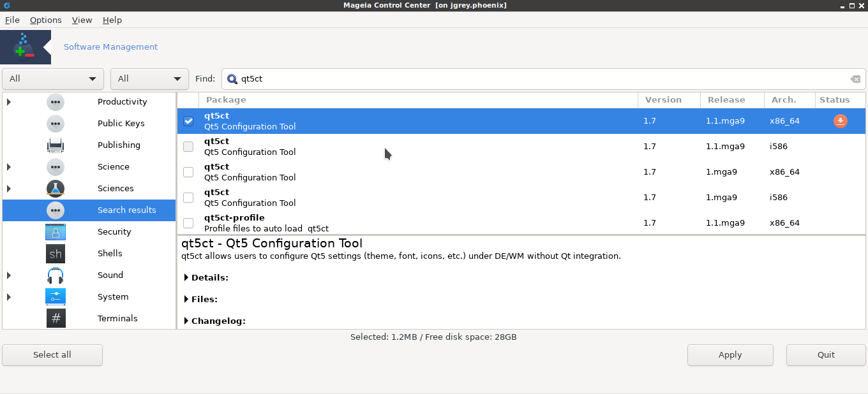The width and height of the screenshot is (868, 394).
Task: Click the Software Management title text
Action: coord(110,47)
